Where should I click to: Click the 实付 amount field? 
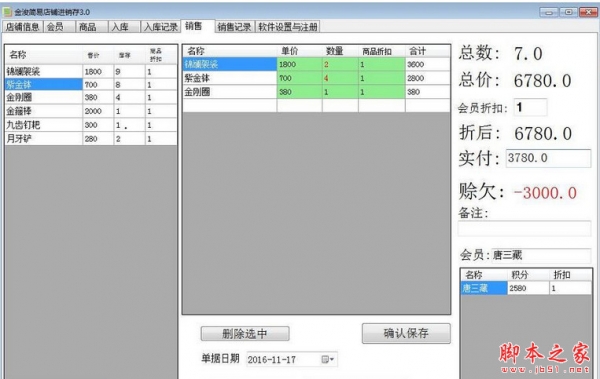[548, 158]
